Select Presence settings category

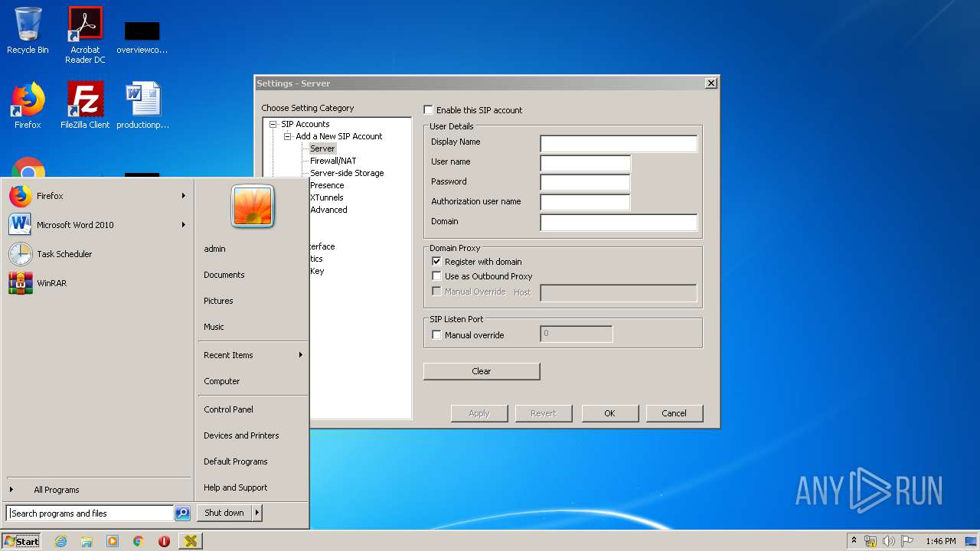tap(327, 185)
